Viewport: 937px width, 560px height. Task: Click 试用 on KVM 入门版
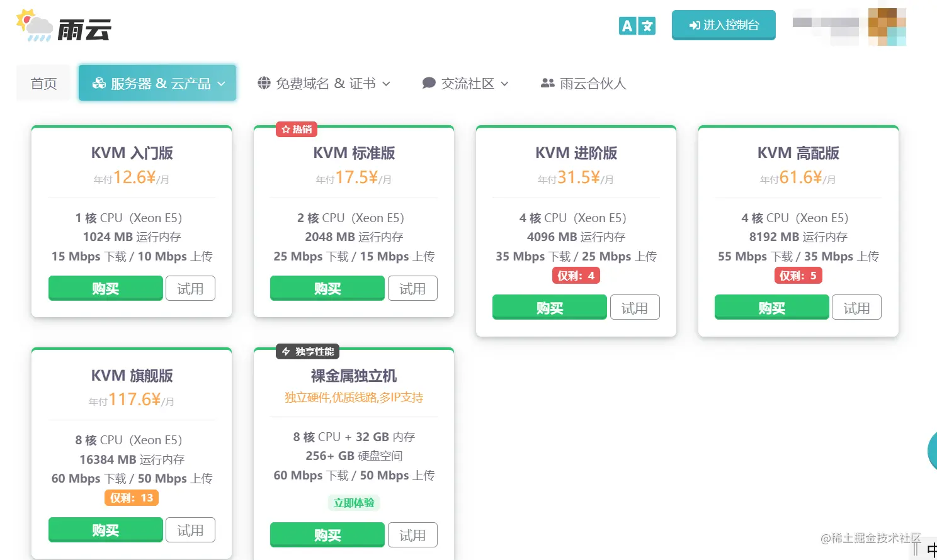(190, 288)
